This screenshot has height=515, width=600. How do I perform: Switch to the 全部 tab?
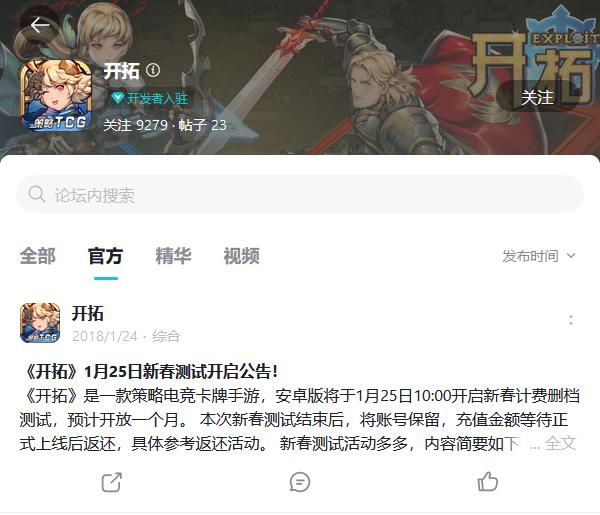[x=38, y=256]
